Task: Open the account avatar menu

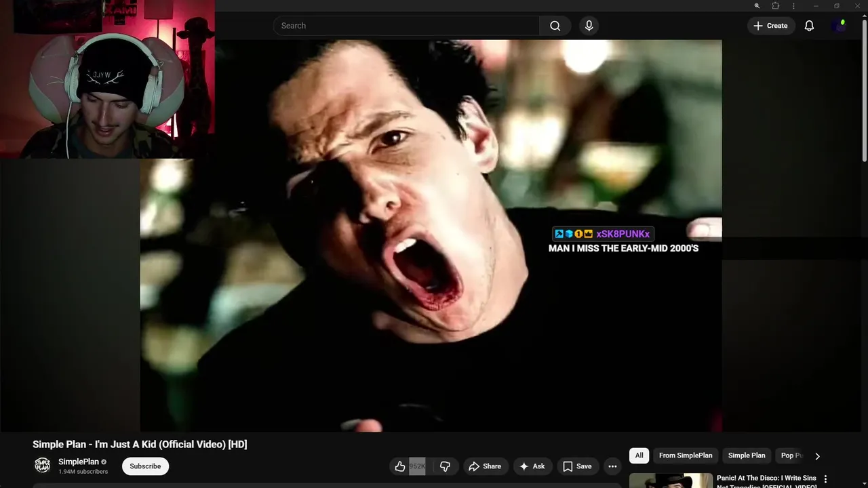Action: (x=839, y=26)
